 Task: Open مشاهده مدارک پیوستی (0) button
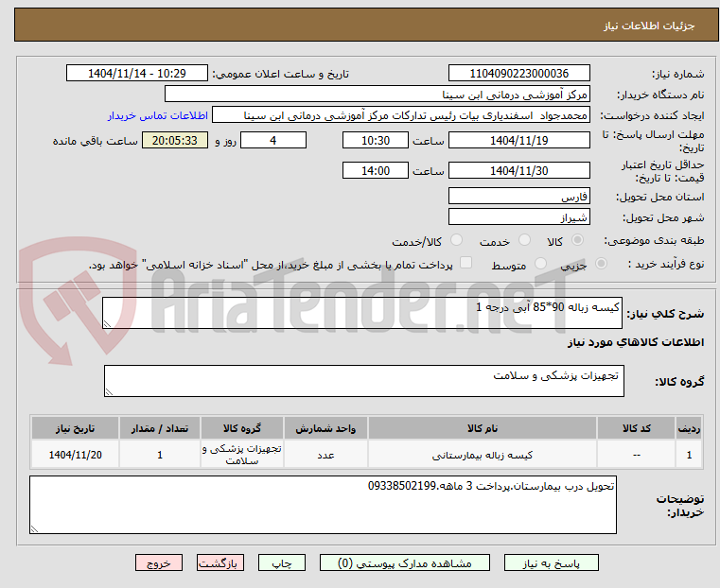click(405, 562)
